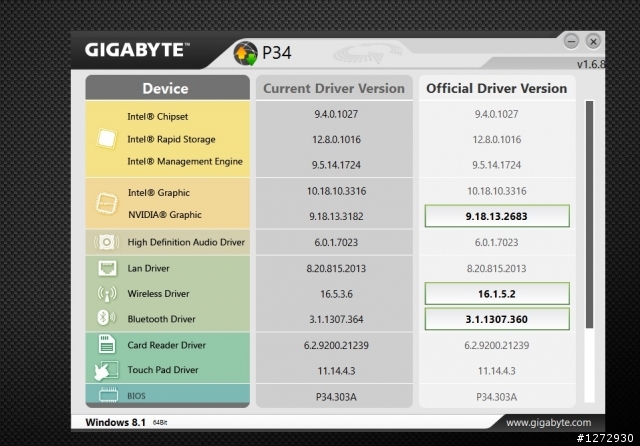Click the Lan Driver ethernet icon
This screenshot has height=446, width=640.
107,268
